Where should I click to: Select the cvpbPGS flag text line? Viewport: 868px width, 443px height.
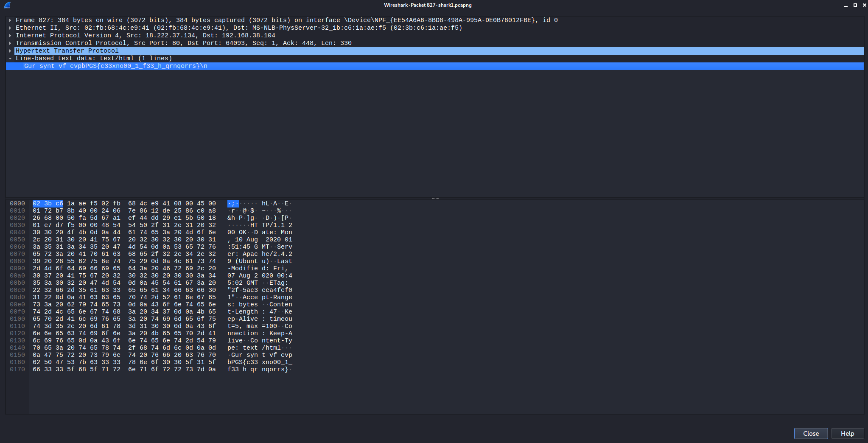[115, 66]
